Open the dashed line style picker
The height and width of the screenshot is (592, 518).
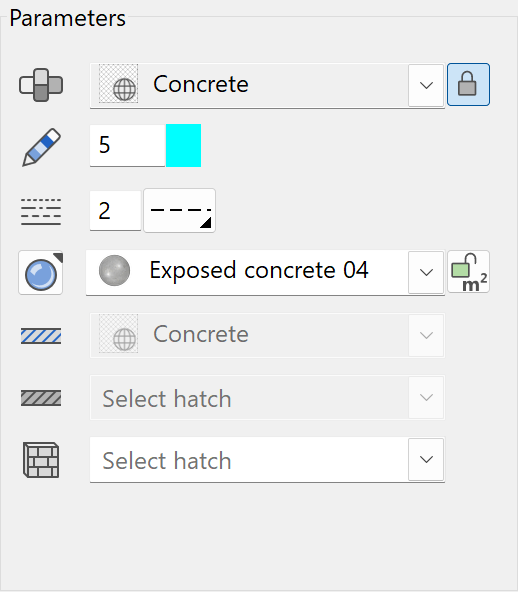[179, 211]
